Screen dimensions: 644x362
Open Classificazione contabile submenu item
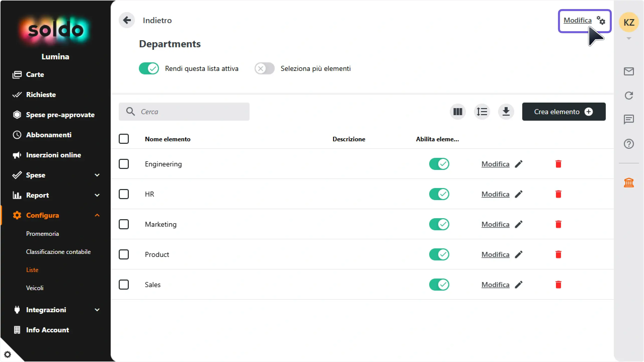pyautogui.click(x=58, y=252)
